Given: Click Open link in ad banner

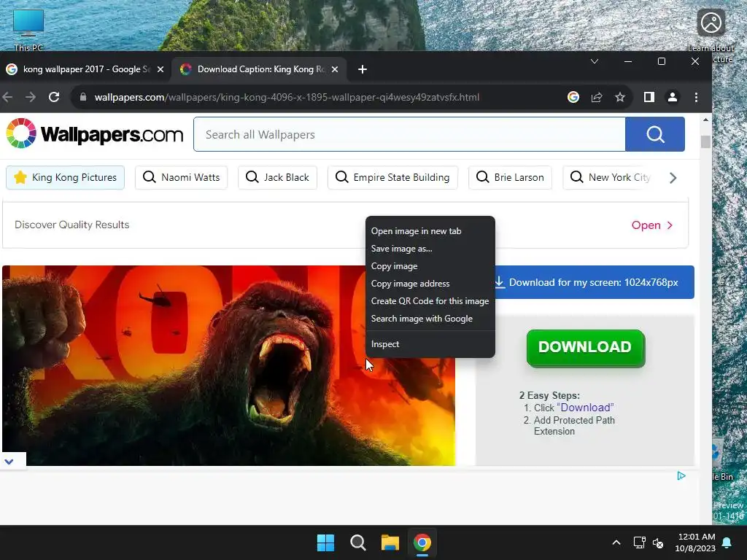Looking at the screenshot, I should click(x=651, y=225).
